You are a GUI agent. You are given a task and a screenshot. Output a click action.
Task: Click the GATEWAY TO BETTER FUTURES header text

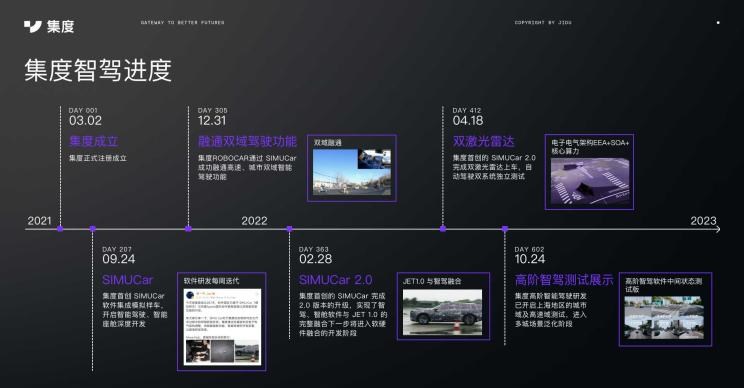[182, 22]
